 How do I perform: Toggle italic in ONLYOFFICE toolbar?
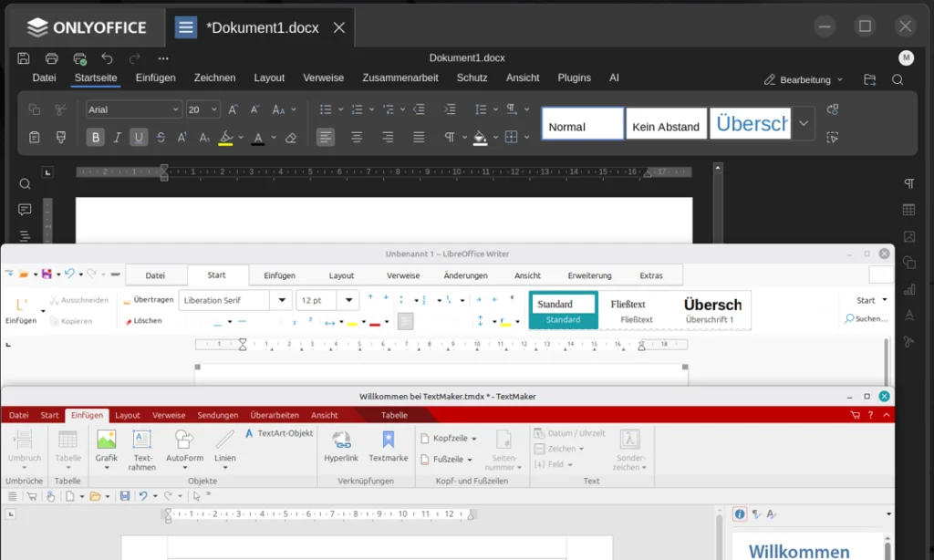(x=117, y=138)
